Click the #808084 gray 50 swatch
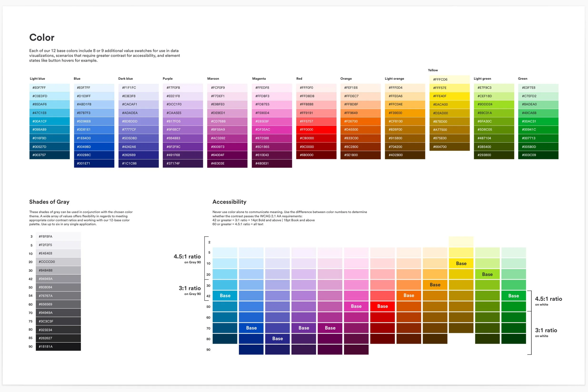Image resolution: width=588 pixels, height=392 pixels. pos(58,287)
